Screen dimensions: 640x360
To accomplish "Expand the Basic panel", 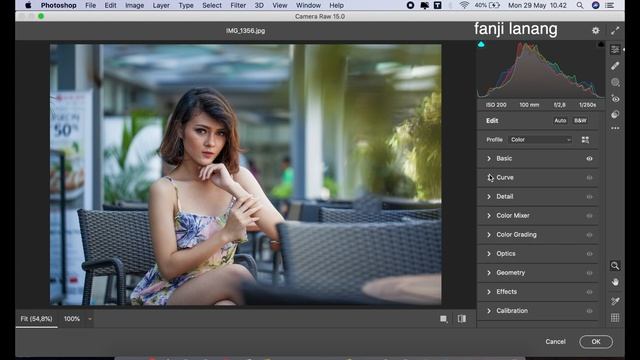I will (489, 158).
